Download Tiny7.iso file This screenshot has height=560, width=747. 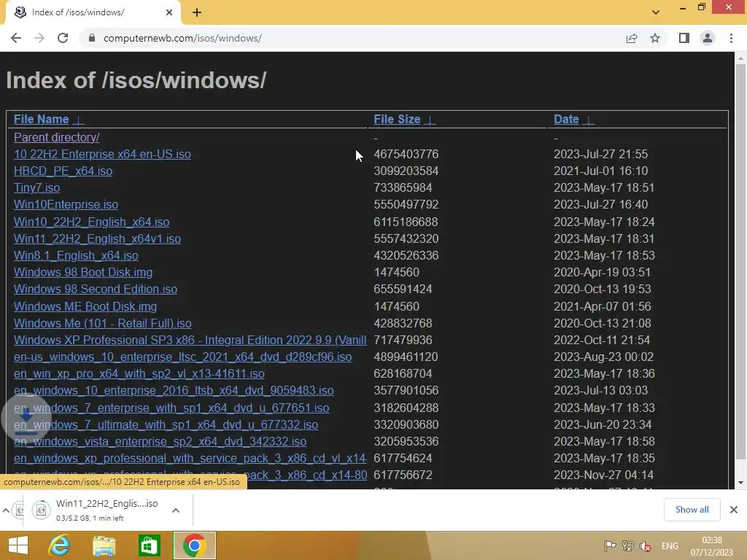point(36,187)
